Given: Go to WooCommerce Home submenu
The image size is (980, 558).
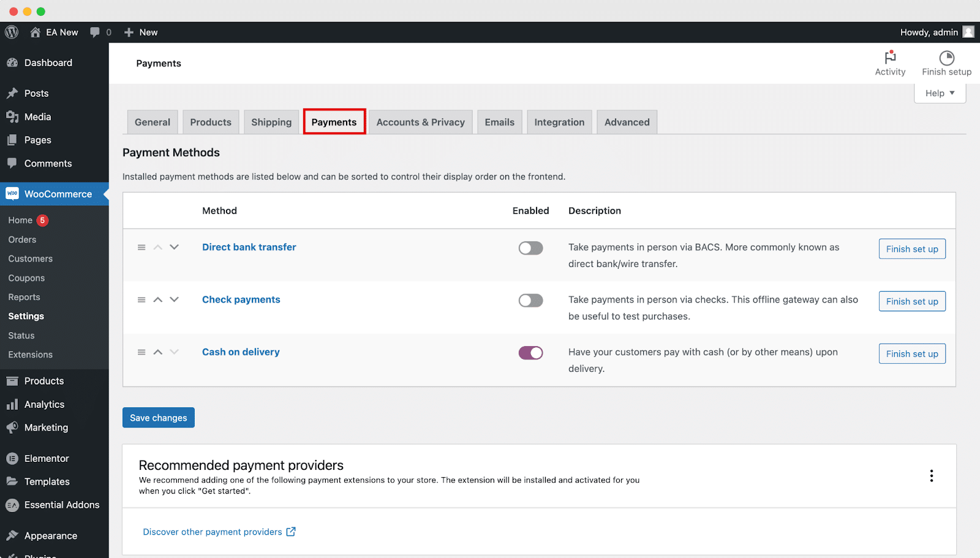Looking at the screenshot, I should pos(20,220).
